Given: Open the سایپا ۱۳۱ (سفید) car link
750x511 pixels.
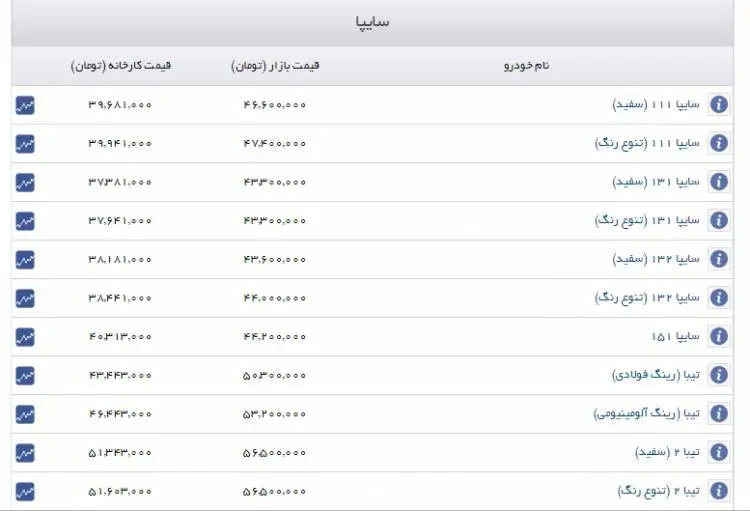Looking at the screenshot, I should click(656, 182).
